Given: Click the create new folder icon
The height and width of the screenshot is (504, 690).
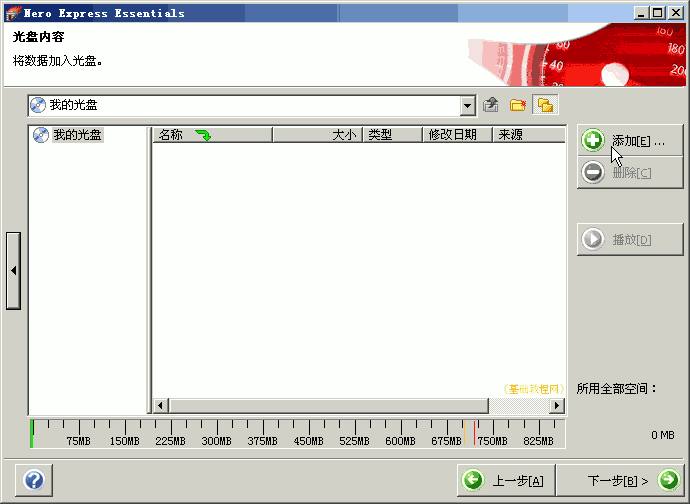Looking at the screenshot, I should pyautogui.click(x=518, y=105).
